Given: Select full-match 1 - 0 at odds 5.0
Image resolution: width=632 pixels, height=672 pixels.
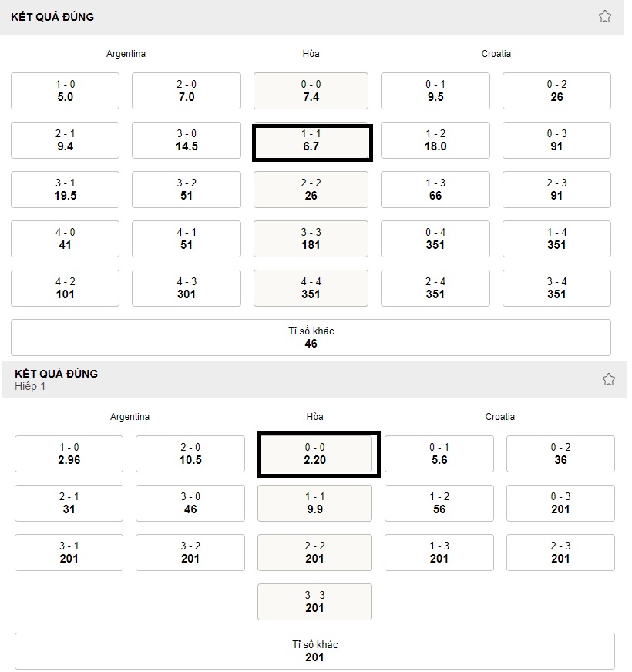Looking at the screenshot, I should coord(66,91).
